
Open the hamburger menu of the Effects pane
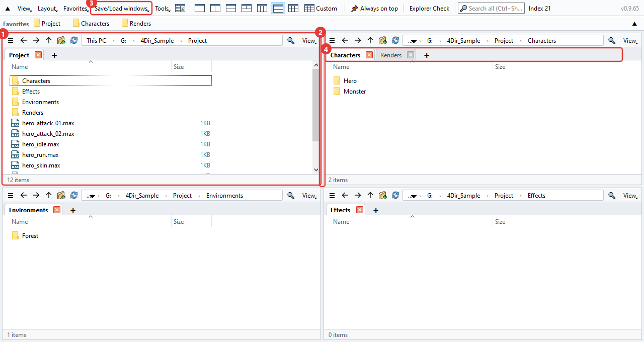coord(332,196)
